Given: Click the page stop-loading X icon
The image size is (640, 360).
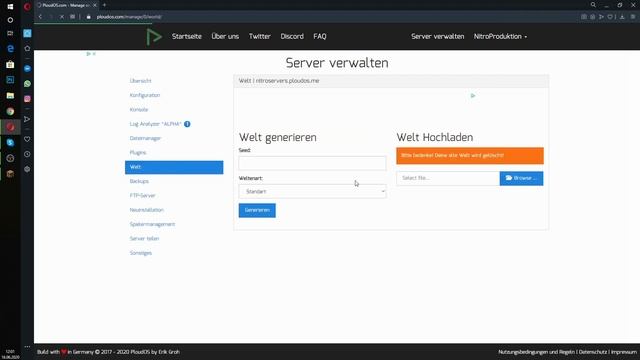Looking at the screenshot, I should click(x=62, y=17).
